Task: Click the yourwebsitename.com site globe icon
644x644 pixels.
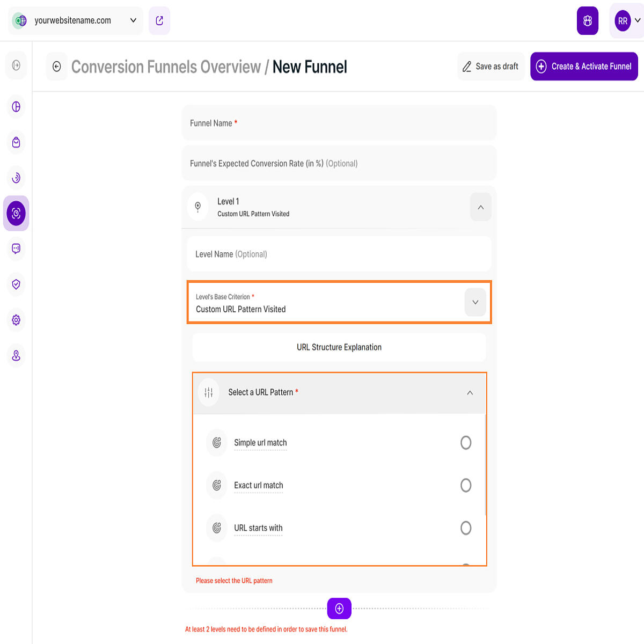Action: pyautogui.click(x=20, y=20)
